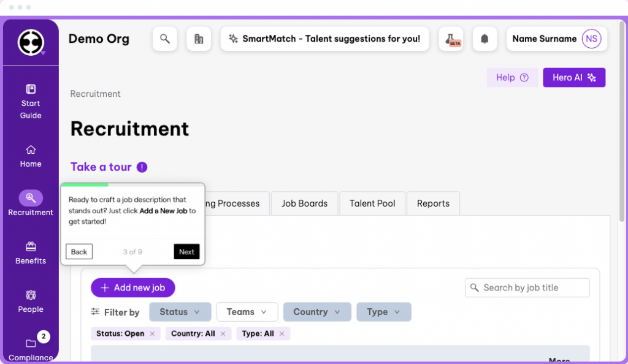This screenshot has width=628, height=364.
Task: Remove the Status: Open filter chip
Action: tap(152, 333)
